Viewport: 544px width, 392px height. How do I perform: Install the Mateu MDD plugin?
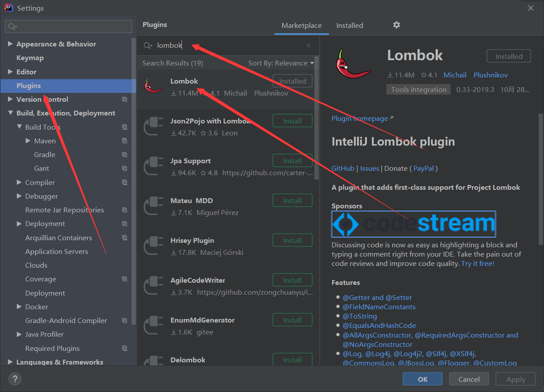[x=293, y=200]
